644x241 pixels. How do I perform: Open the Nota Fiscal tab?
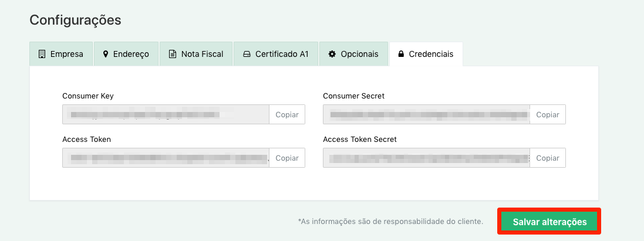tap(196, 54)
